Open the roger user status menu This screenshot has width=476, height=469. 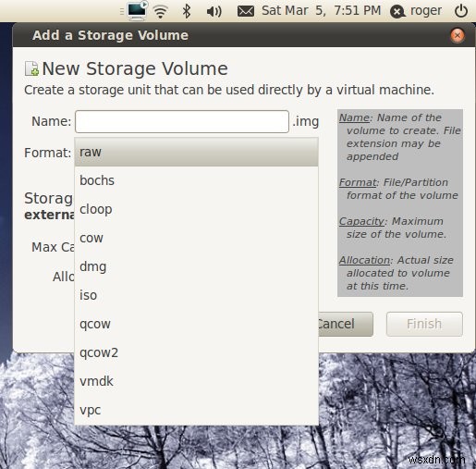point(416,11)
